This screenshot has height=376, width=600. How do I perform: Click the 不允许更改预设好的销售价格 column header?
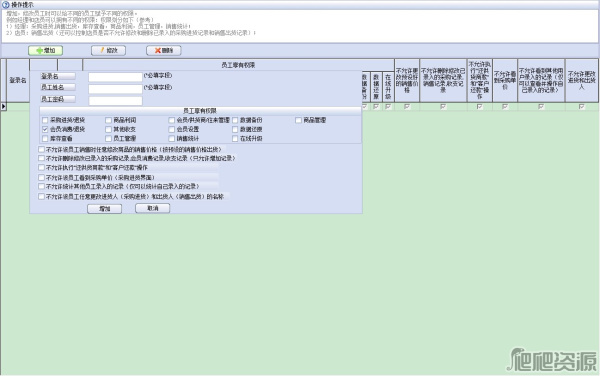[x=407, y=80]
